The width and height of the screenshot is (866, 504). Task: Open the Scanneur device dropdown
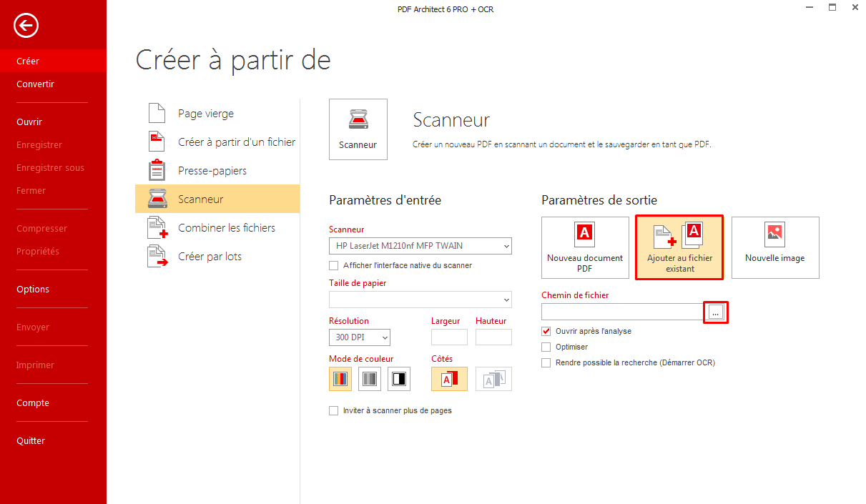tap(420, 246)
